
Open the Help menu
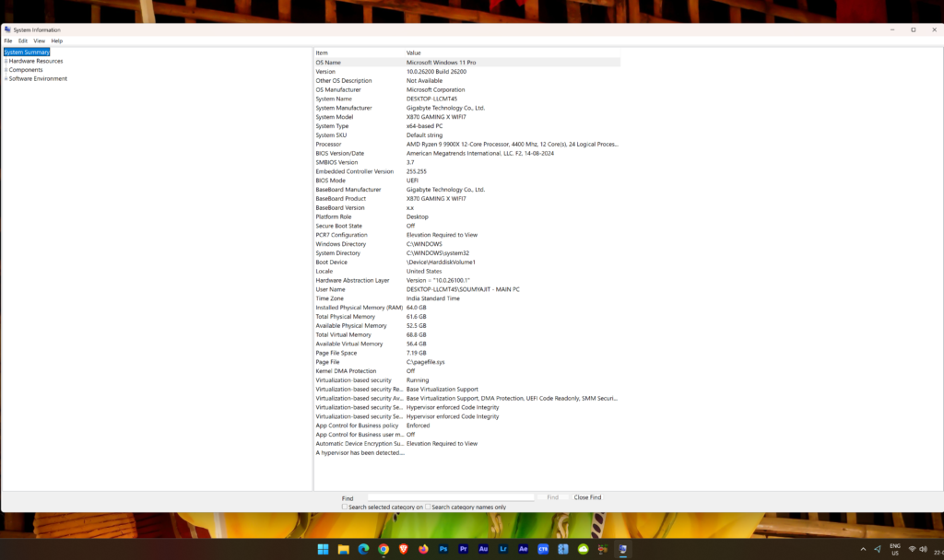pyautogui.click(x=56, y=41)
